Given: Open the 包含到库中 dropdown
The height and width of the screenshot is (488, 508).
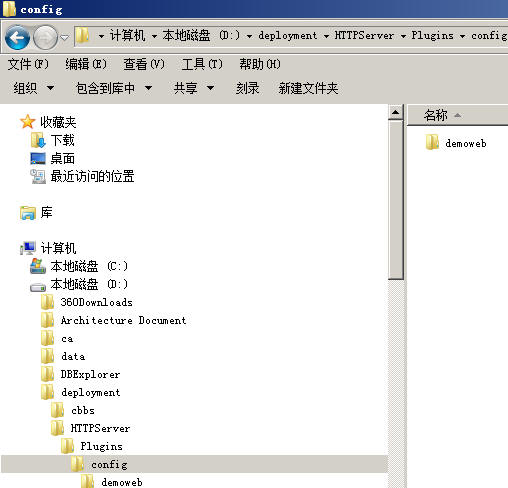Looking at the screenshot, I should click(114, 88).
